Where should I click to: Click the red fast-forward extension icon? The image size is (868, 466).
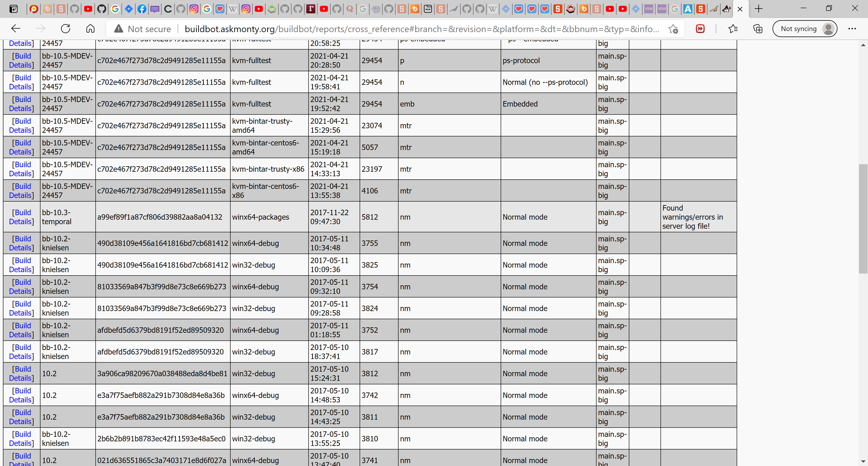tap(700, 29)
